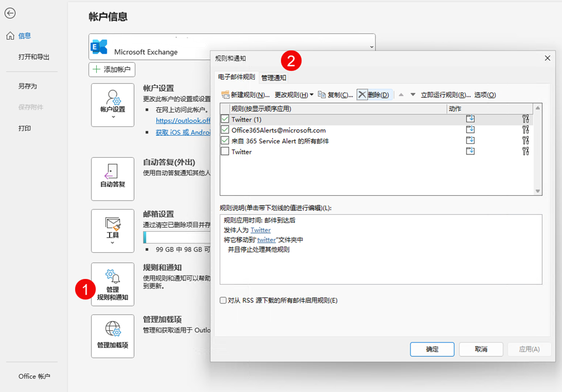The height and width of the screenshot is (392, 562).
Task: Move rule down with the down arrow
Action: [413, 95]
